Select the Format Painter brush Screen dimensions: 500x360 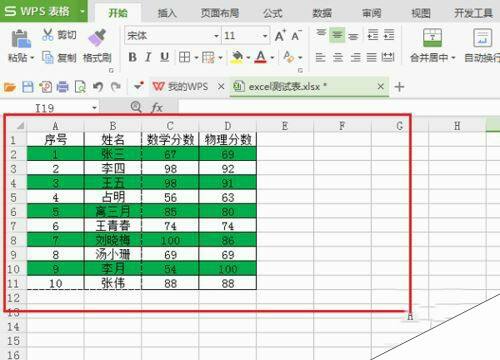(97, 37)
